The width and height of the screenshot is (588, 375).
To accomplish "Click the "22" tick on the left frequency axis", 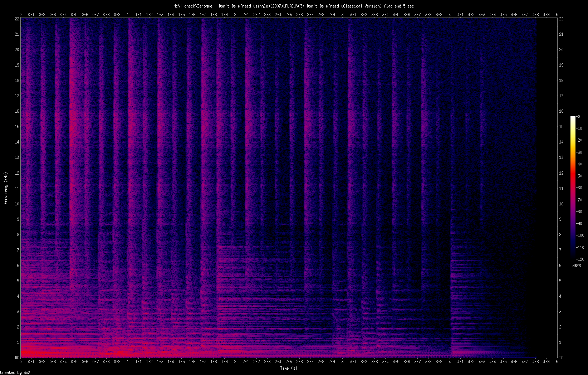I will tap(17, 19).
